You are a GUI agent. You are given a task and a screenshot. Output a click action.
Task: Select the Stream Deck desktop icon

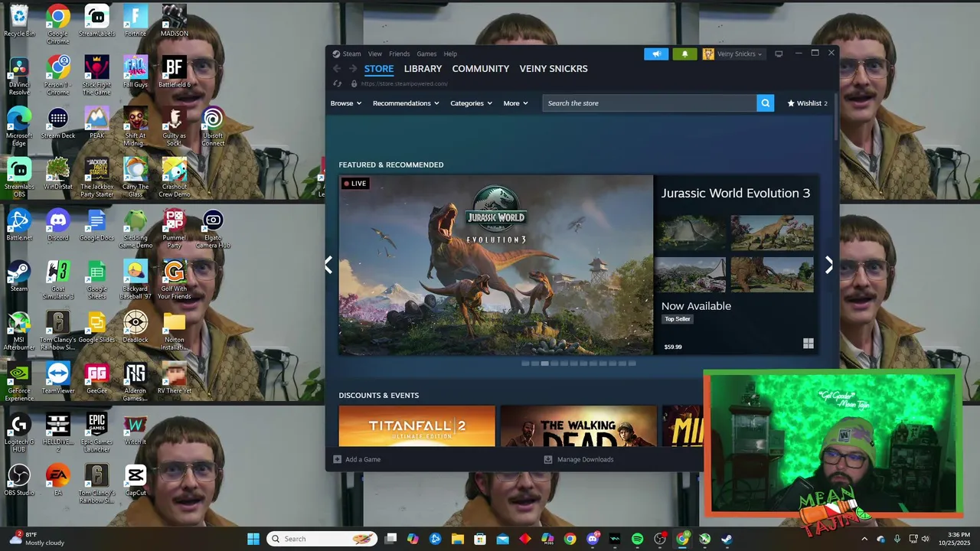58,123
